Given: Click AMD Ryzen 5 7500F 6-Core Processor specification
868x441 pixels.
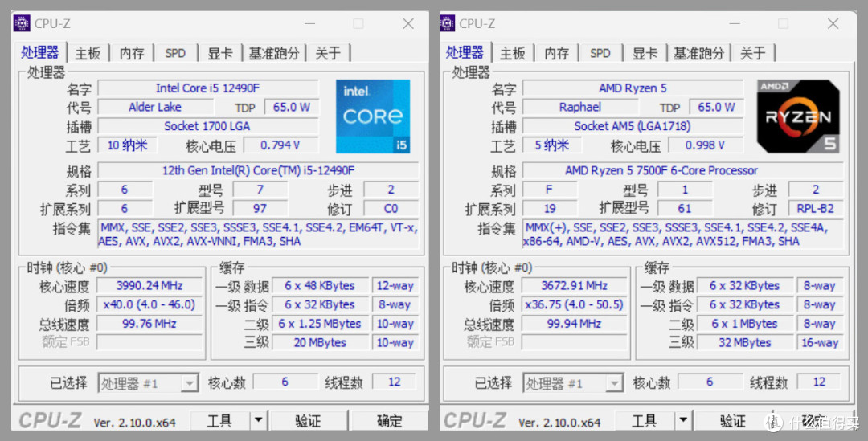Looking at the screenshot, I should click(682, 170).
